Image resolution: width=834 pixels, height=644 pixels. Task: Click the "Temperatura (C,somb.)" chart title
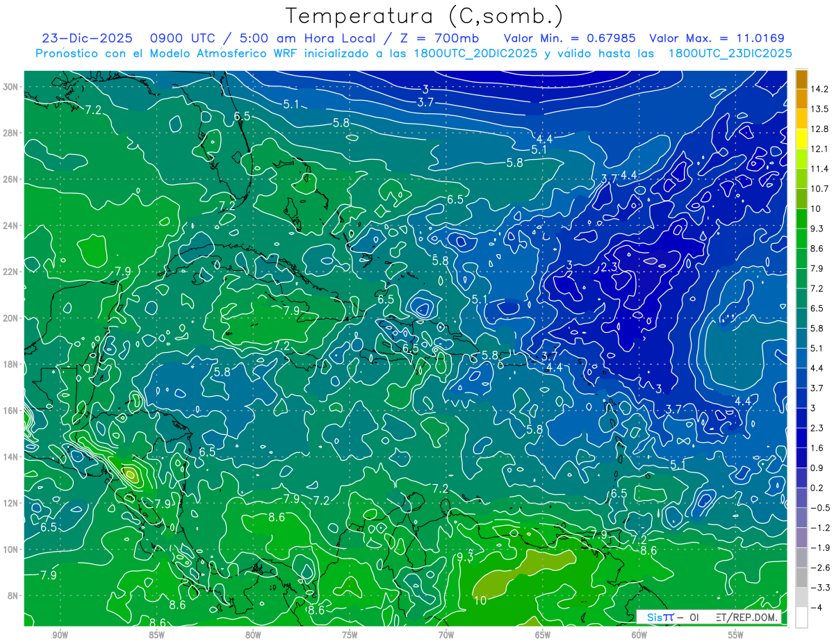pos(425,16)
